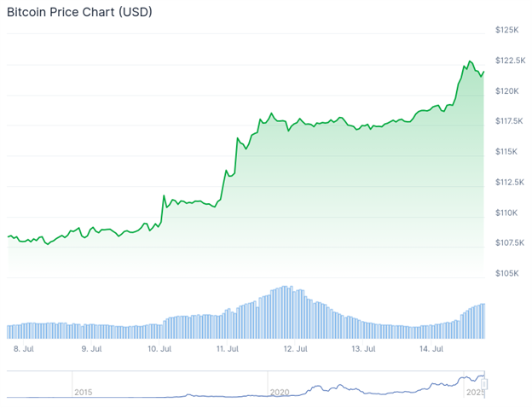Click the 2020 marker in the navigator
Image resolution: width=532 pixels, height=408 pixels.
(x=279, y=392)
